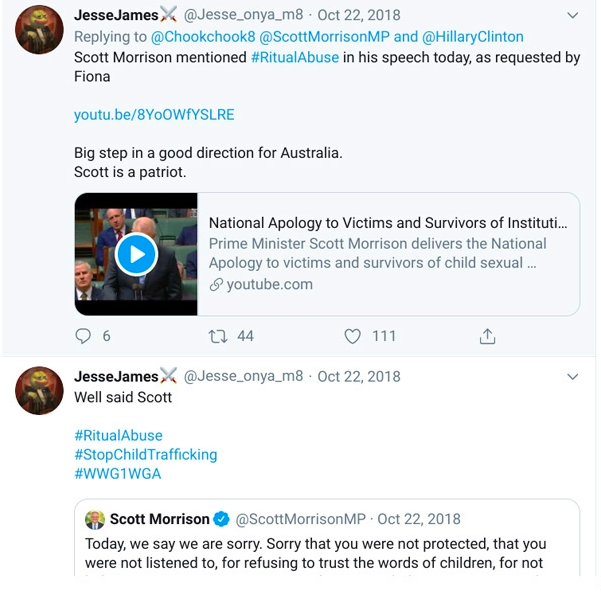Open the youtu.be/8YoOWfYSLRE link
601x615 pixels.
click(154, 114)
